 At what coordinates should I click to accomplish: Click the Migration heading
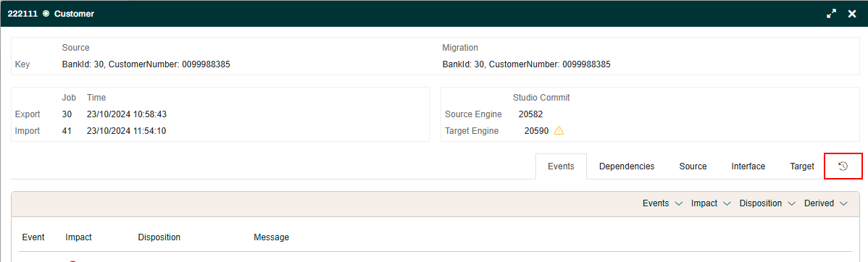coord(460,48)
